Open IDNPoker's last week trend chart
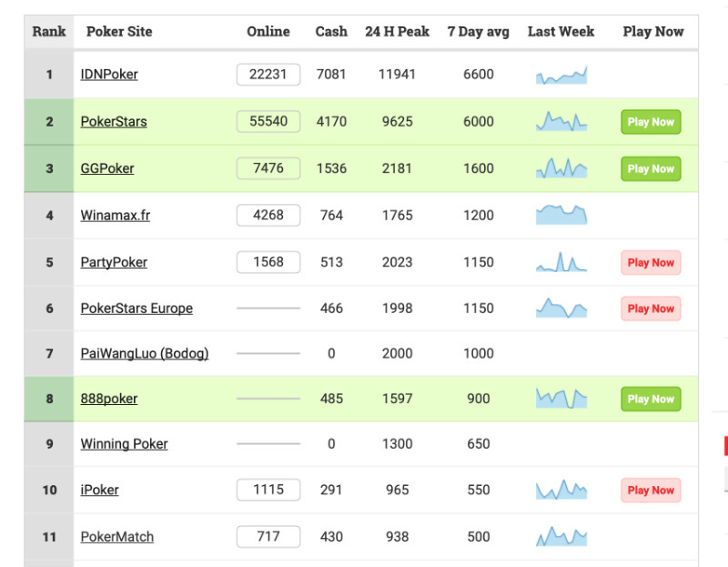The image size is (728, 567). [561, 76]
